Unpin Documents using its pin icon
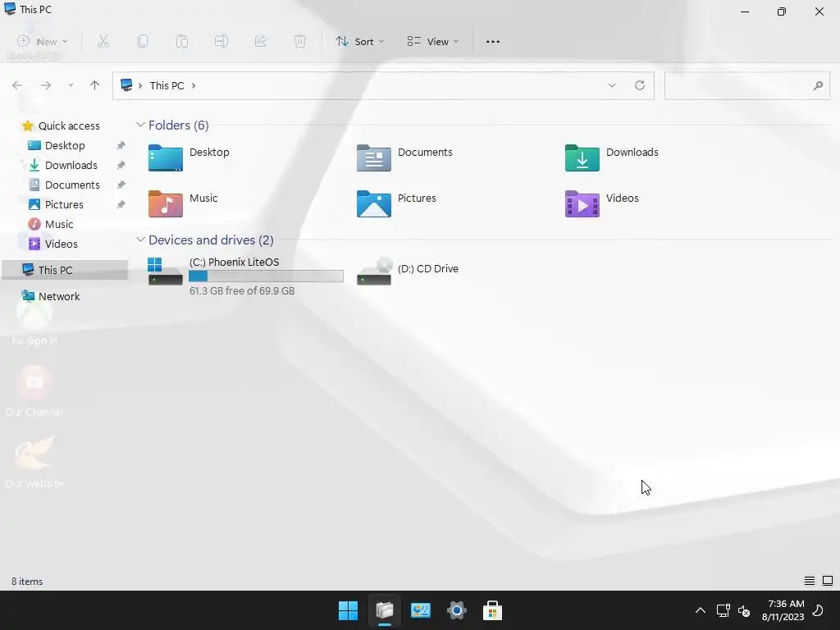The width and height of the screenshot is (840, 630). [121, 185]
